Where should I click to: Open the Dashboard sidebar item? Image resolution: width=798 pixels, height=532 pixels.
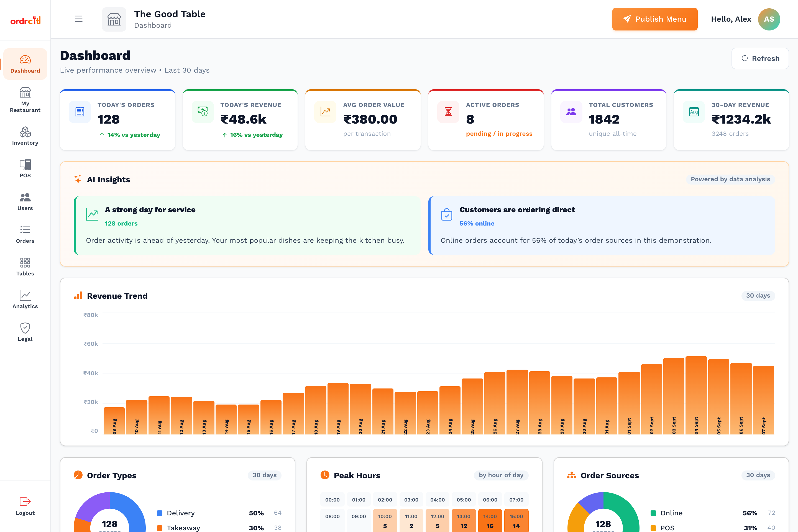(x=25, y=64)
